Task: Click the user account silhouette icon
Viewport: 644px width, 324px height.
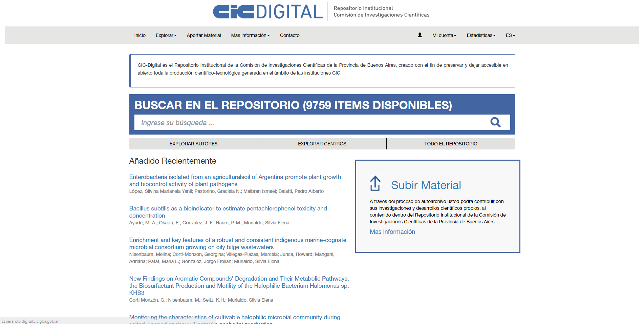Action: point(420,35)
